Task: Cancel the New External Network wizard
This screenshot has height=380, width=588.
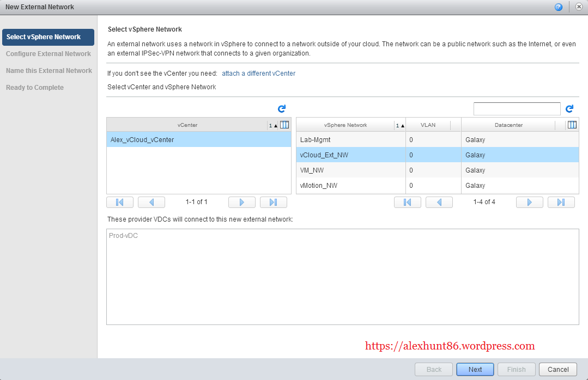Action: pos(557,369)
